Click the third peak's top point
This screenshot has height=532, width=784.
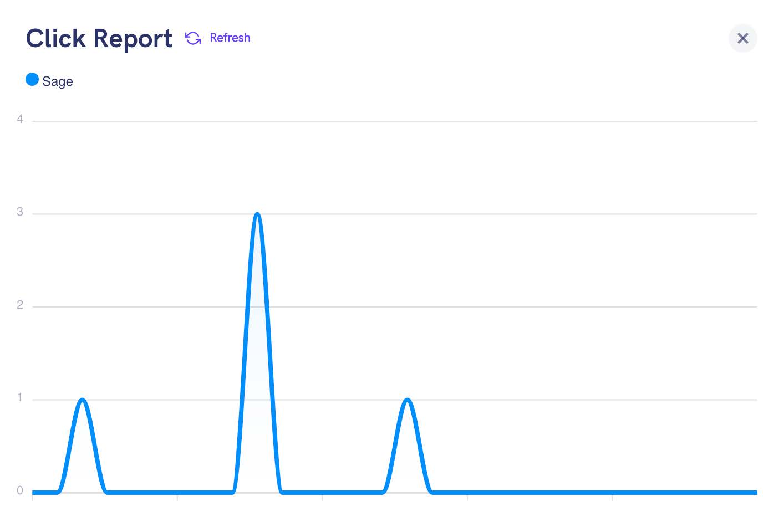(x=408, y=400)
